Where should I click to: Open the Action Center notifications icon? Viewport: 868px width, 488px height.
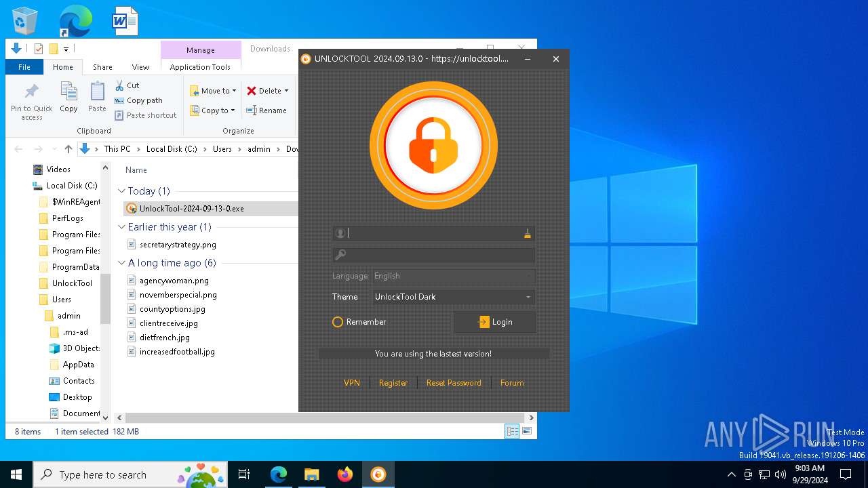(846, 474)
